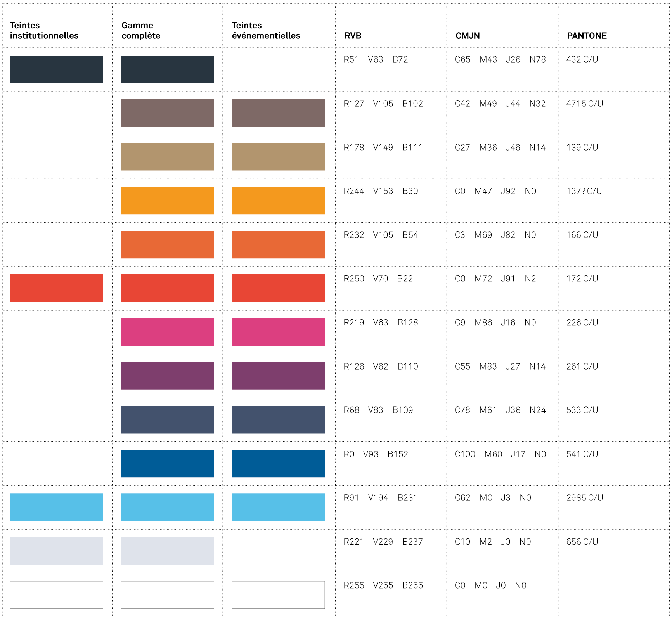Select the slate blue swatch in Gamme complète
Viewport: 672px width, 620px height.
click(x=167, y=419)
